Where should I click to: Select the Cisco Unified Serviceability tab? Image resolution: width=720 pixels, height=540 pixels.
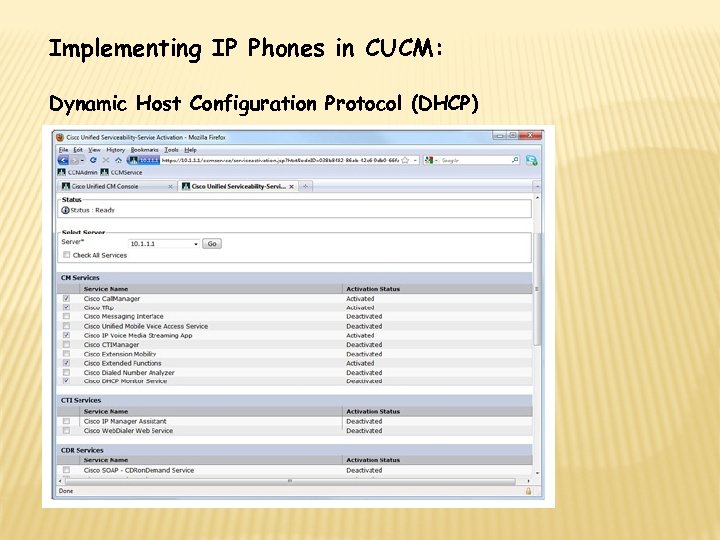(x=238, y=186)
